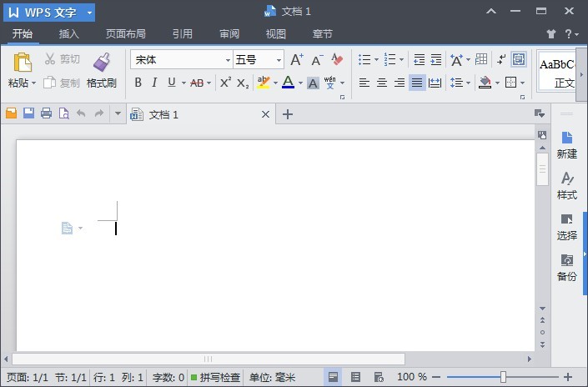Open the highlight color dropdown arrow
588x387 pixels.
tap(275, 83)
